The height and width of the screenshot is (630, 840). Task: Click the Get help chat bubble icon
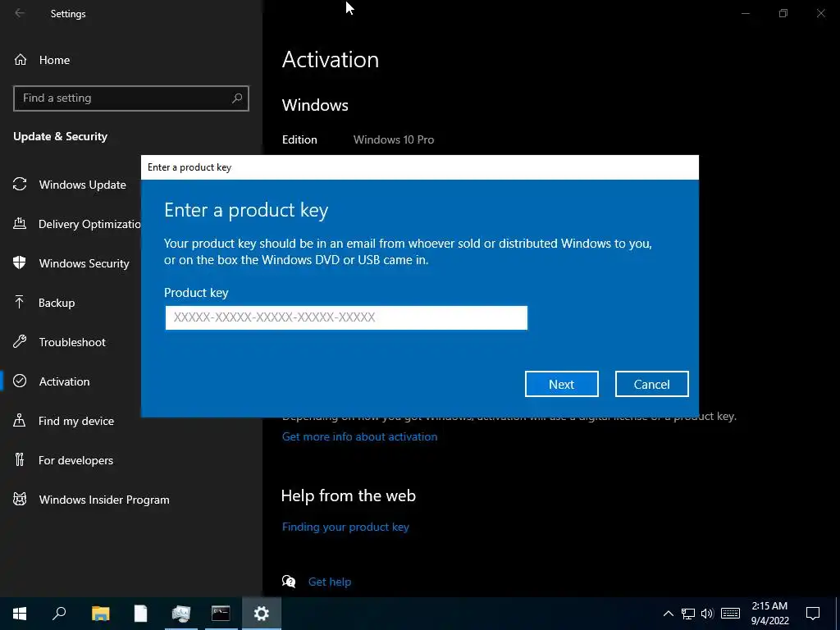coord(289,582)
